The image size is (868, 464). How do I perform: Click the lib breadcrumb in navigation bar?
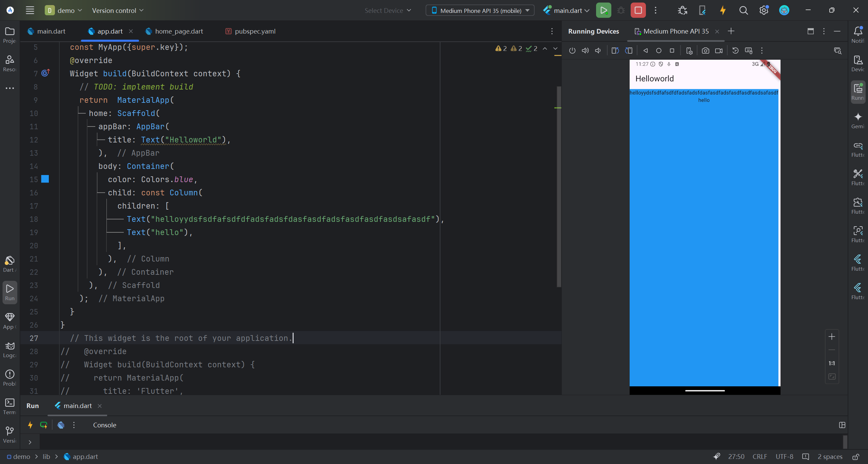(46, 457)
